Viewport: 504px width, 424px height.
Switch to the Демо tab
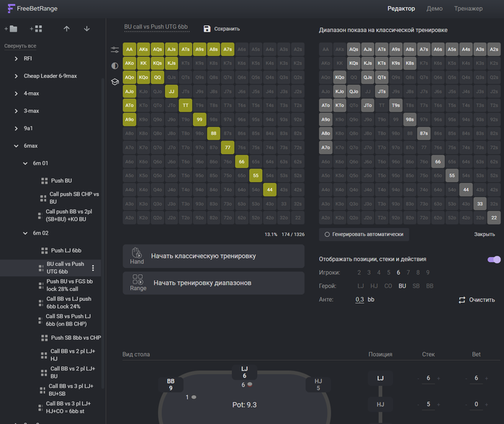coord(435,9)
